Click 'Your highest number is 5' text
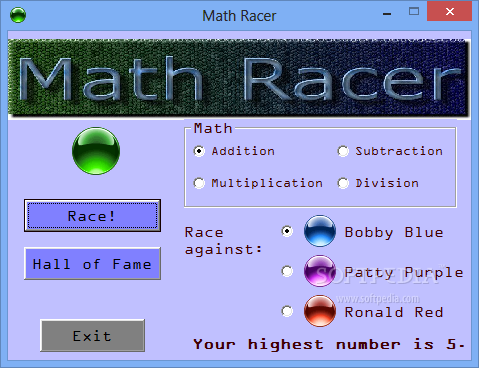Viewport: 479px width, 368px height. pos(328,344)
